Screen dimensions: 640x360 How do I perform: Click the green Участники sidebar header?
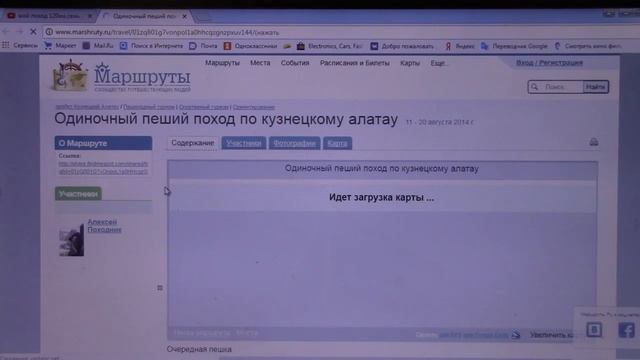coord(78,193)
